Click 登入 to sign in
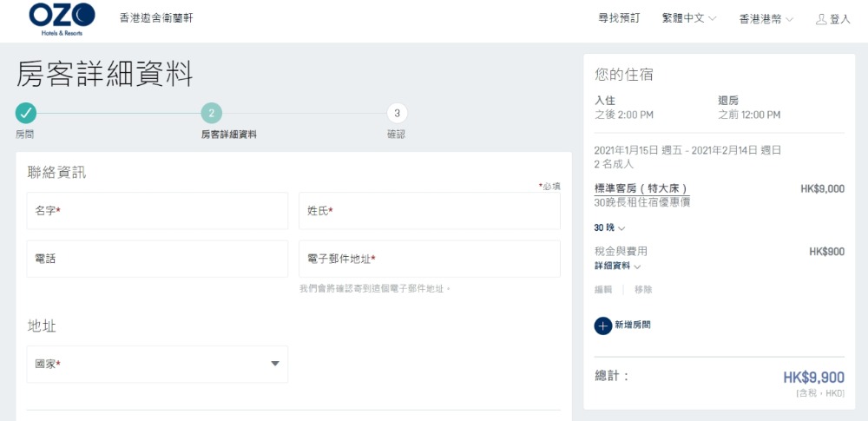 click(x=839, y=19)
